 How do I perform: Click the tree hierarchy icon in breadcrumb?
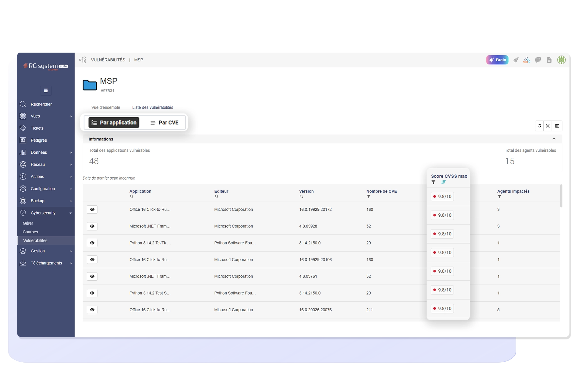point(83,60)
